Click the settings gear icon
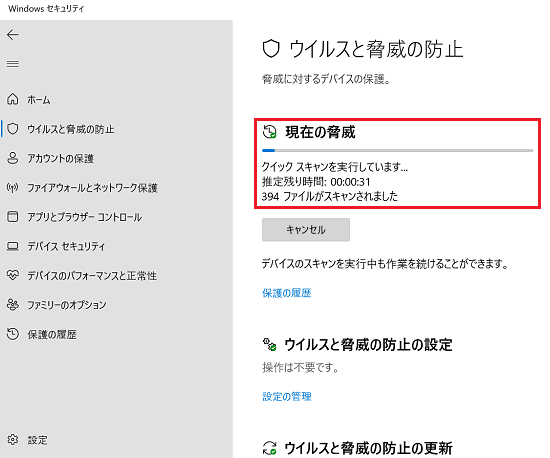Screen dimensions: 550x458 (13, 439)
